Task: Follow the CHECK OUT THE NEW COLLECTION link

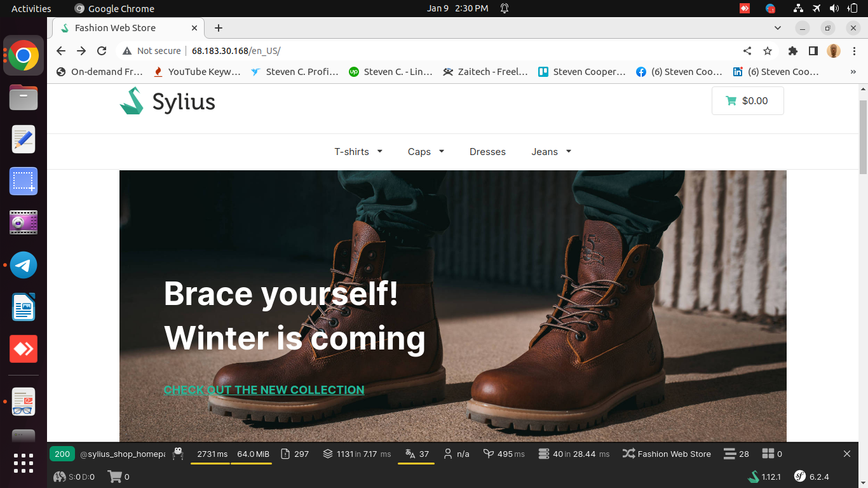Action: click(x=264, y=390)
